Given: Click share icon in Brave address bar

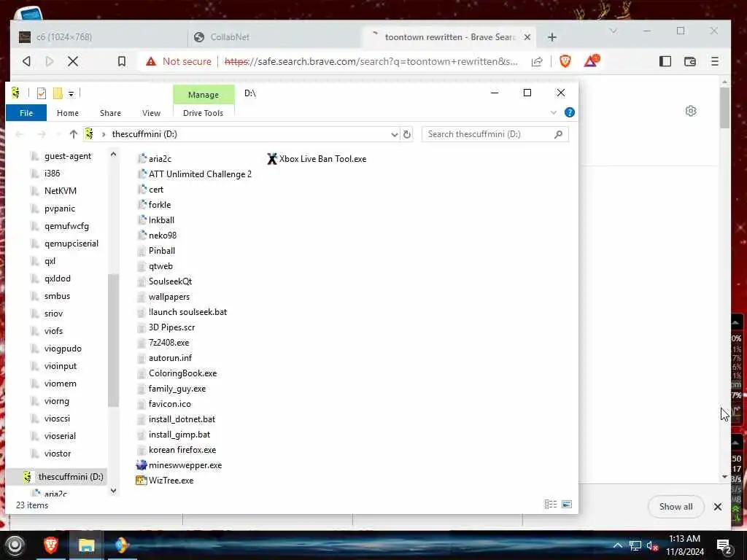Looking at the screenshot, I should click(537, 61).
